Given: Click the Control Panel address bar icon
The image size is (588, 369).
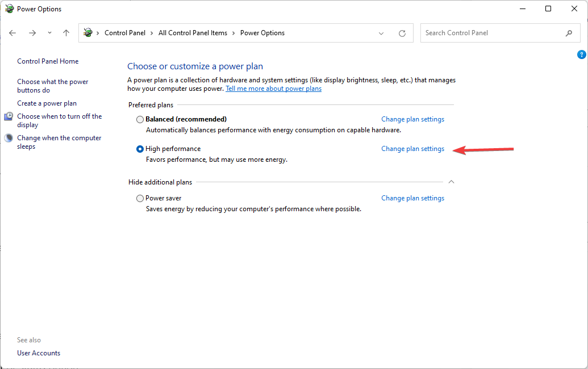Looking at the screenshot, I should click(88, 33).
